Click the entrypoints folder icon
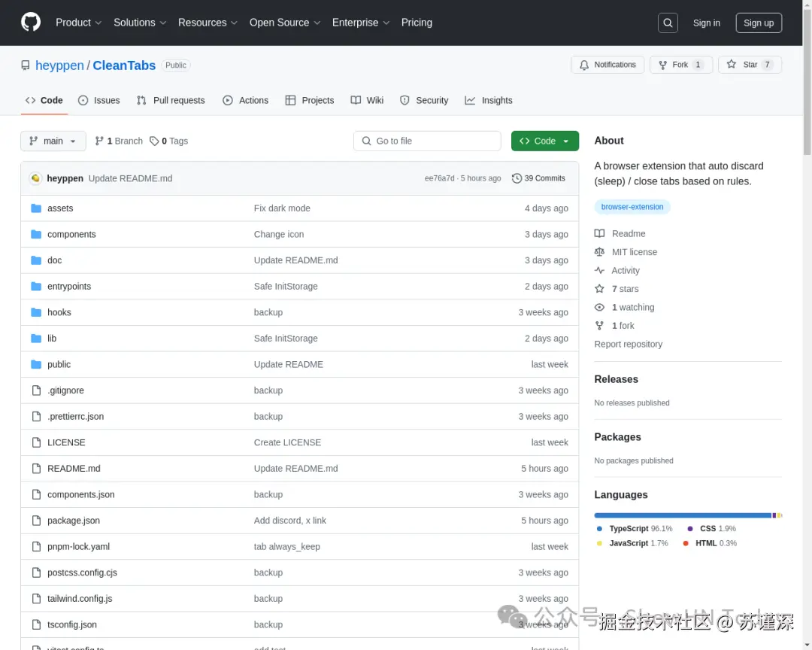This screenshot has width=812, height=650. 36,286
